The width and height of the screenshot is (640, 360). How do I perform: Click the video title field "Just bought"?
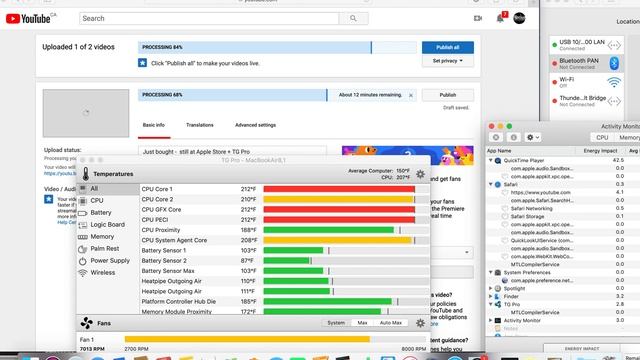click(x=232, y=151)
